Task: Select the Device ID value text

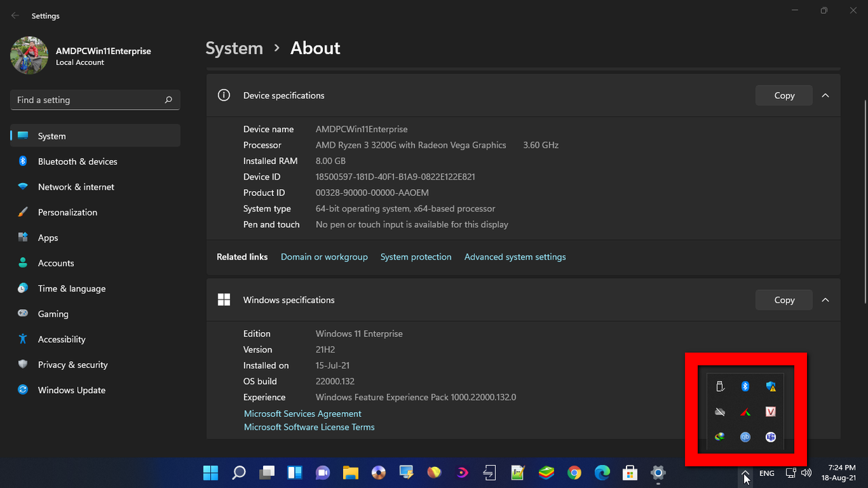Action: (x=395, y=177)
